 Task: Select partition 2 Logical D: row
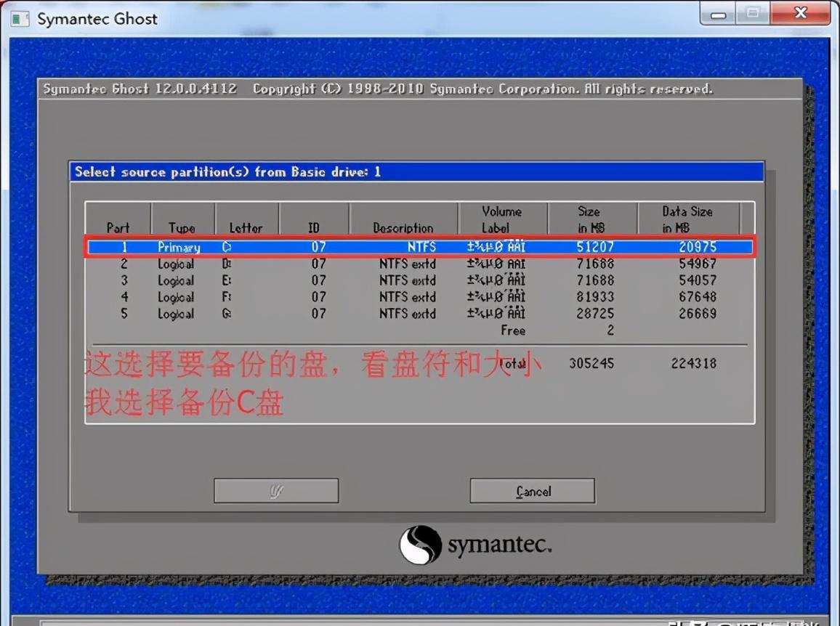pyautogui.click(x=420, y=264)
